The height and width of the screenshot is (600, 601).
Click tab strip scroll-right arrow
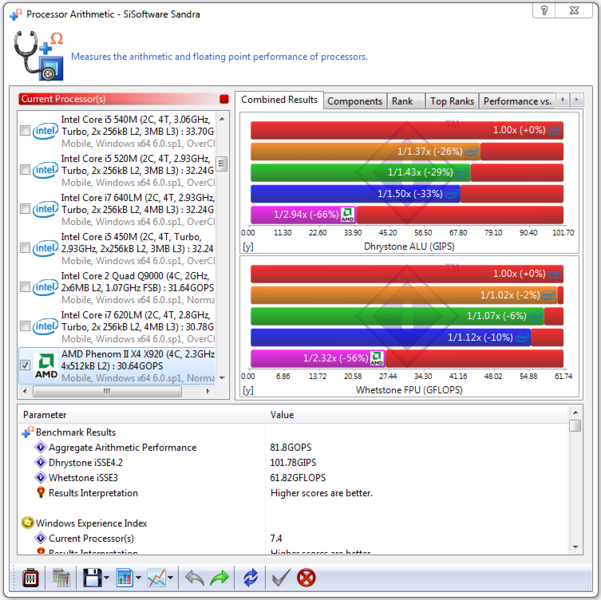tap(576, 100)
